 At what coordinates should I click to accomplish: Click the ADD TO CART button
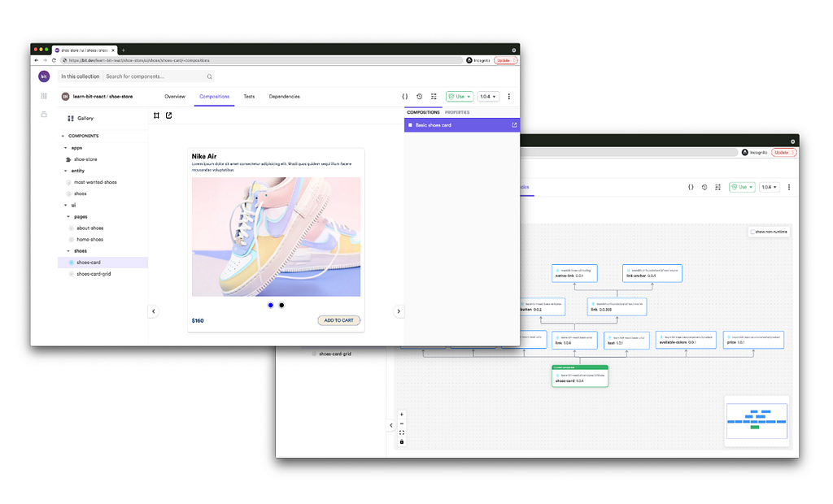[339, 320]
